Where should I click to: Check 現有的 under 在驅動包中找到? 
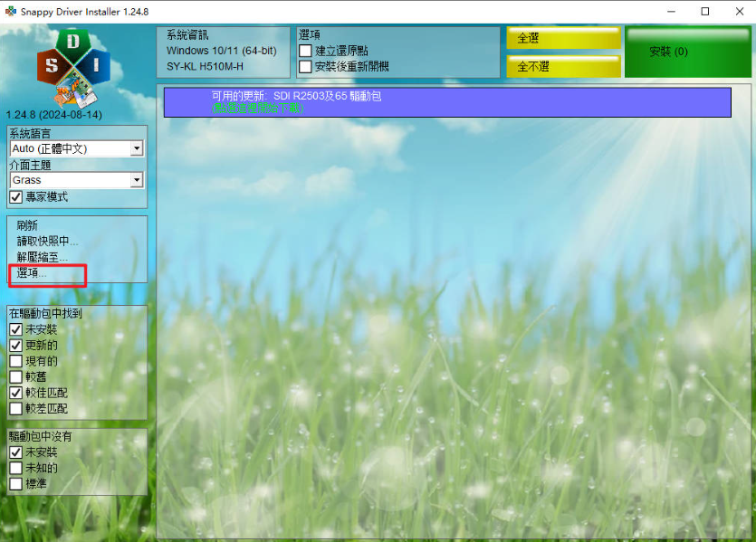[x=15, y=361]
